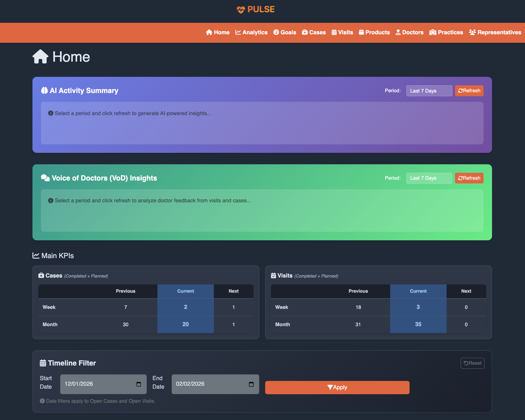Refresh the AI Activity Summary
This screenshot has width=525, height=420.
tap(469, 91)
